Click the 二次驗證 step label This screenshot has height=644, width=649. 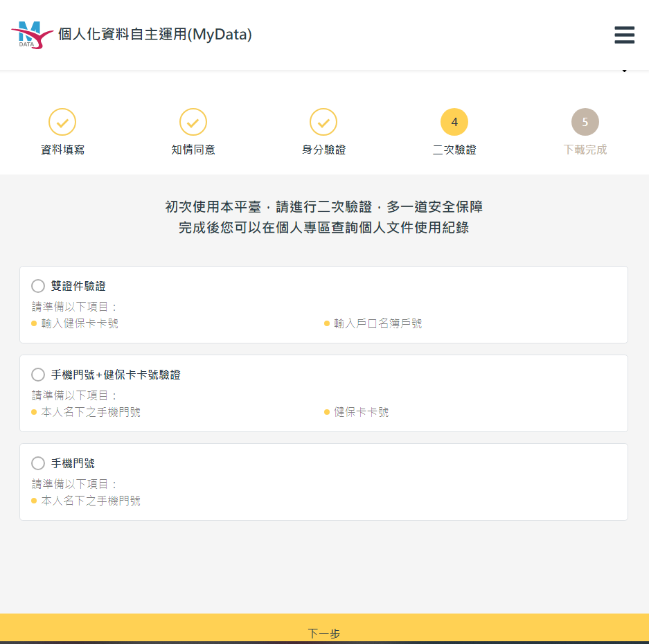(x=454, y=150)
